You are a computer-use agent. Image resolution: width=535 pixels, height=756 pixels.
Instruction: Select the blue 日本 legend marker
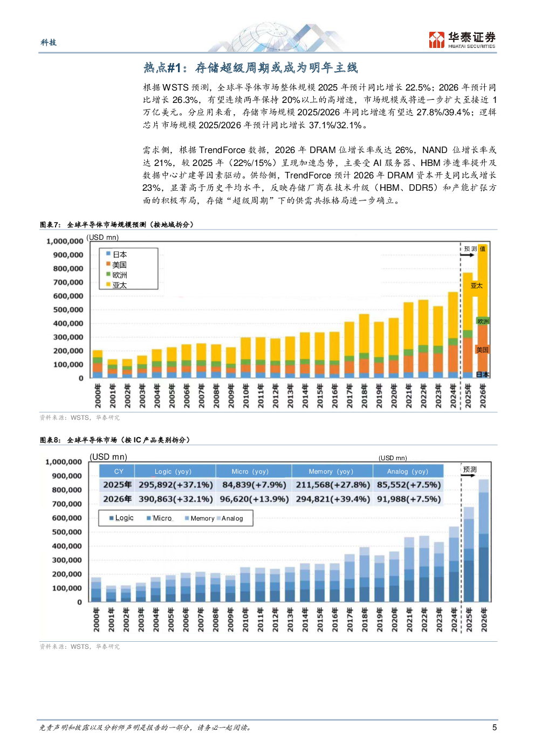108,254
